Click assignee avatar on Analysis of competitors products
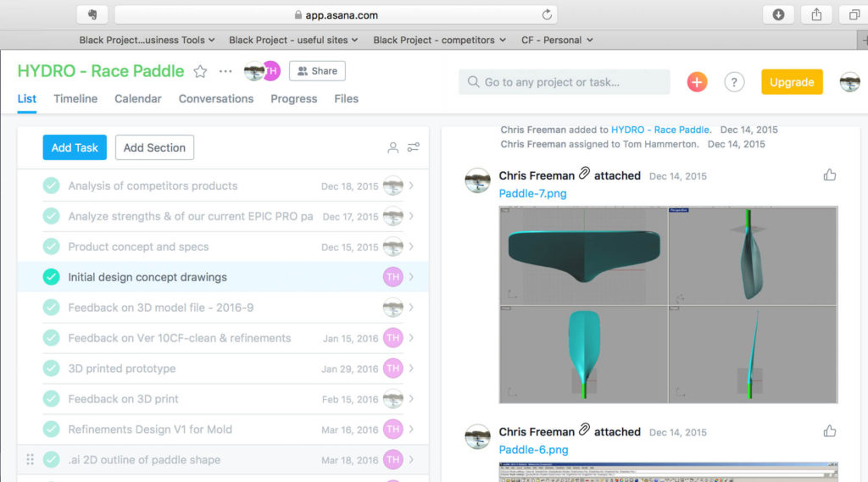This screenshot has width=868, height=482. (x=393, y=186)
